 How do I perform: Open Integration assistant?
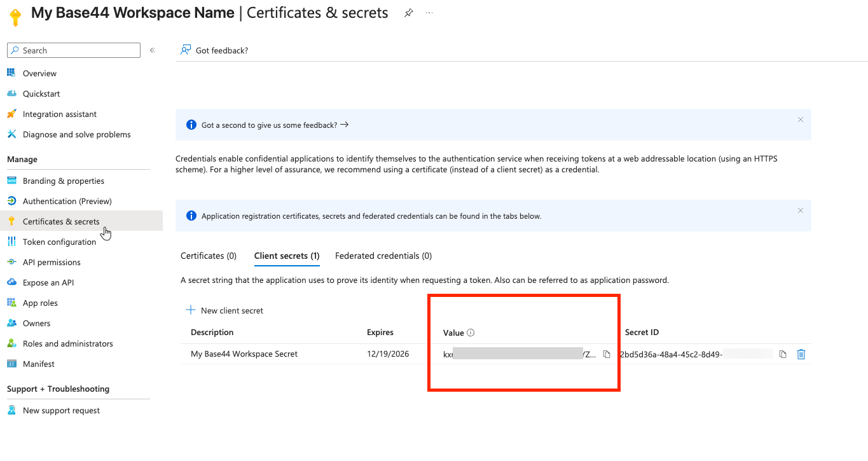click(x=60, y=114)
